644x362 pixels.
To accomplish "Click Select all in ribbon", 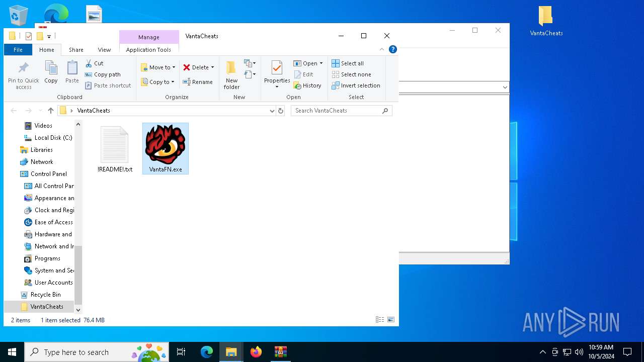I will tap(348, 63).
